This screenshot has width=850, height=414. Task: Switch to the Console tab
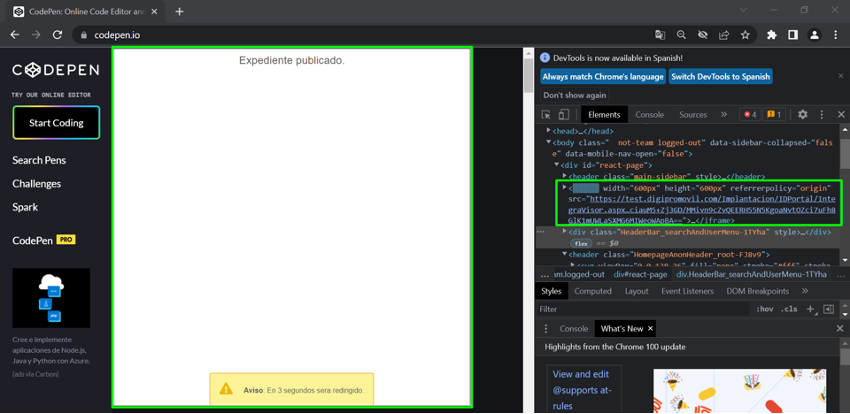[x=649, y=115]
